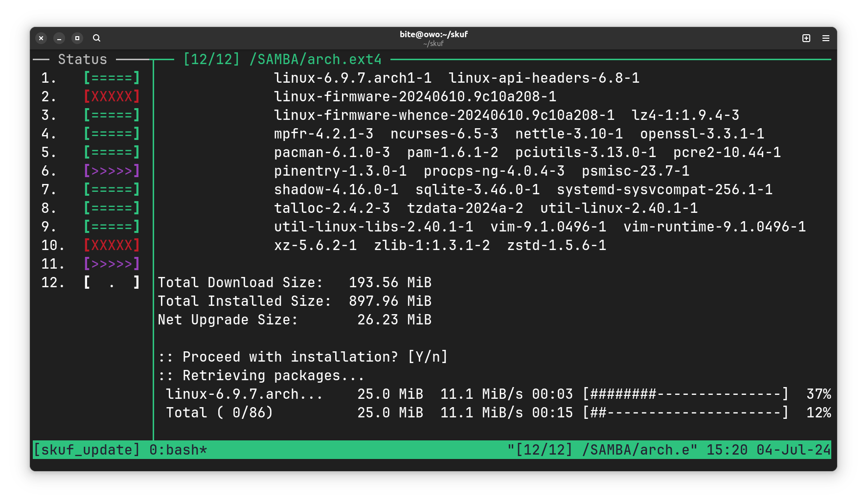Select pending status row 12
The height and width of the screenshot is (504, 867).
pos(112,282)
